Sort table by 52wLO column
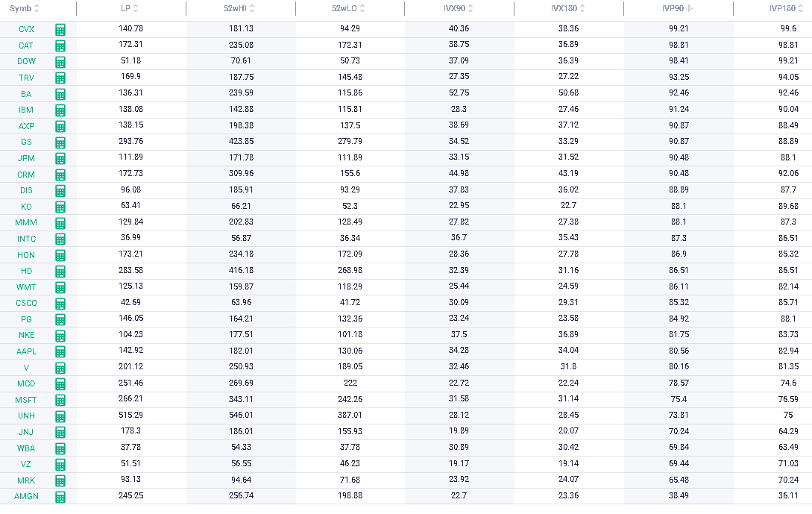 pyautogui.click(x=348, y=8)
